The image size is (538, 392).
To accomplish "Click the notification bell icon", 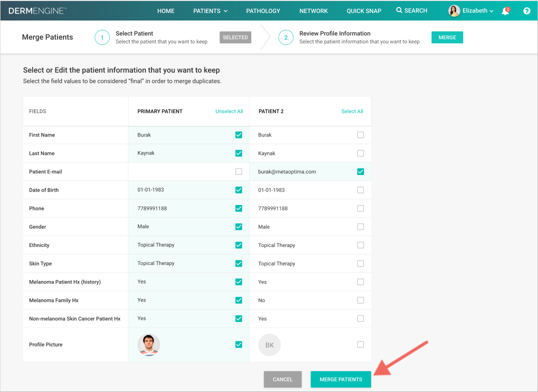I will coord(505,11).
